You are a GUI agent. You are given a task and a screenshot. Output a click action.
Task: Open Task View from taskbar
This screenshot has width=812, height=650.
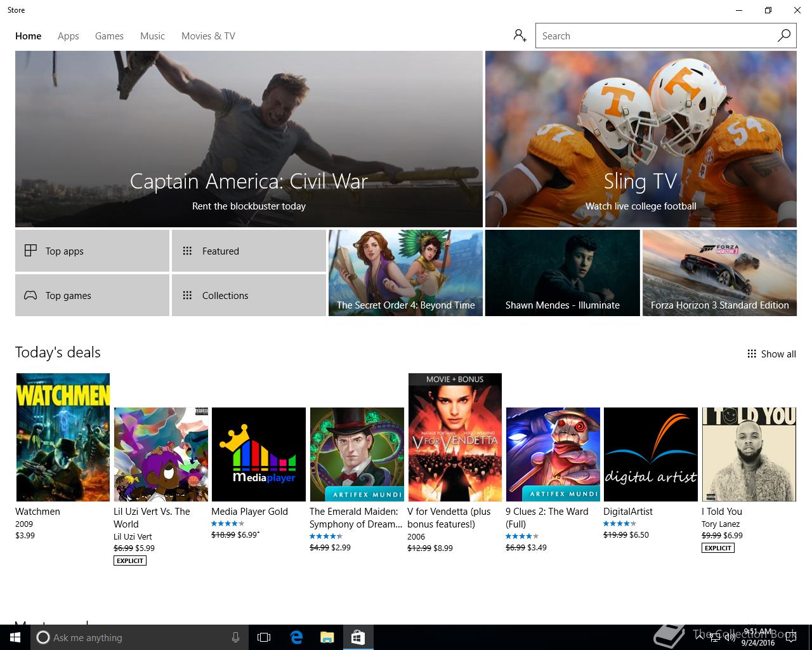coord(264,637)
